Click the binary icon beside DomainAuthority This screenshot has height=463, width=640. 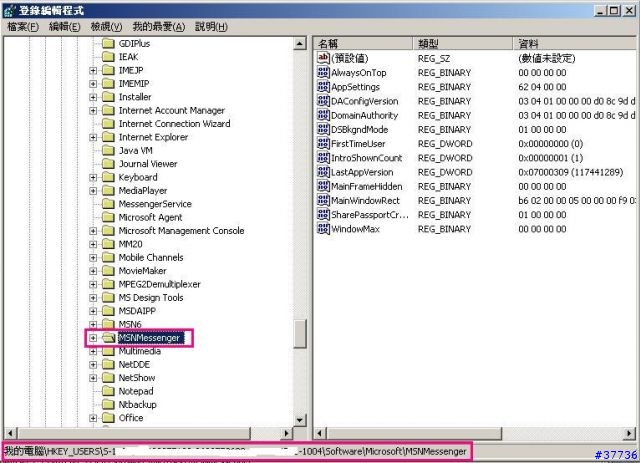point(323,115)
